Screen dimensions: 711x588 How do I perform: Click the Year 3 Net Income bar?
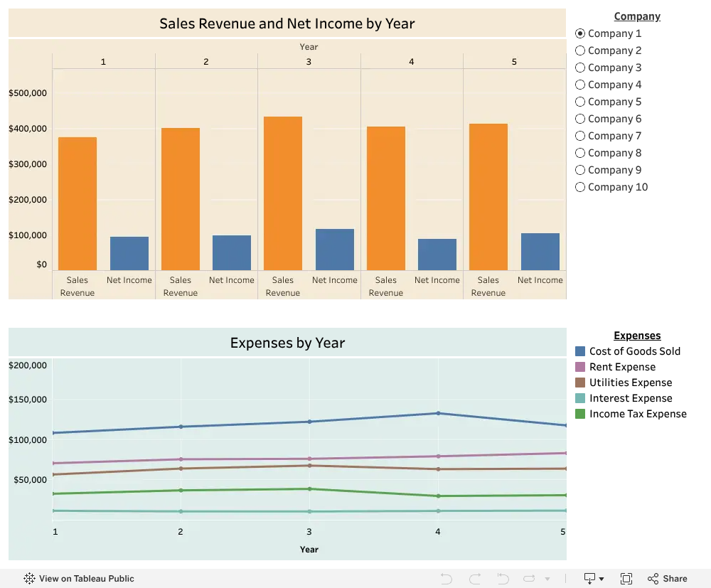click(x=335, y=250)
